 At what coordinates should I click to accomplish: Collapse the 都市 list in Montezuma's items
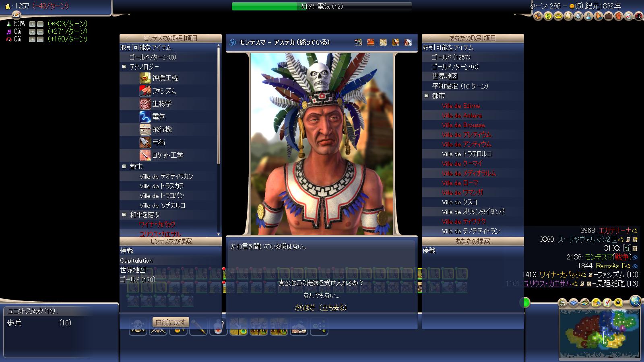124,167
